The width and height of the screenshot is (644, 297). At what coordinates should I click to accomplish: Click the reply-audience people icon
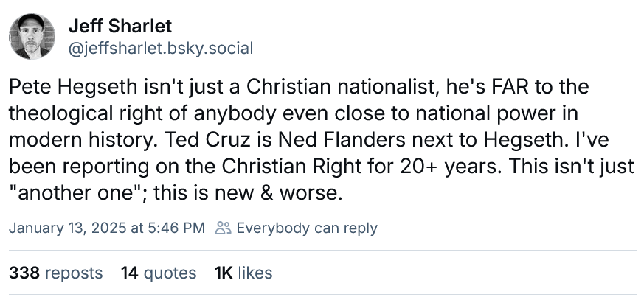(x=221, y=228)
